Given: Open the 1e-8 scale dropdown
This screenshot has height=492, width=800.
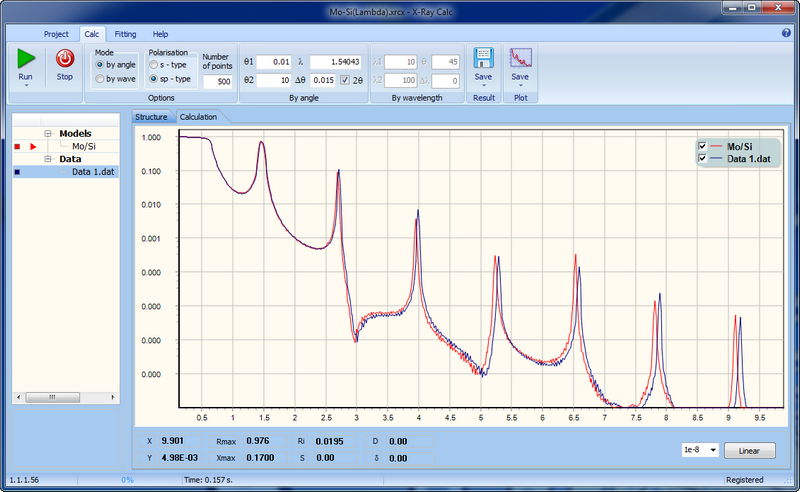Looking at the screenshot, I should (713, 450).
